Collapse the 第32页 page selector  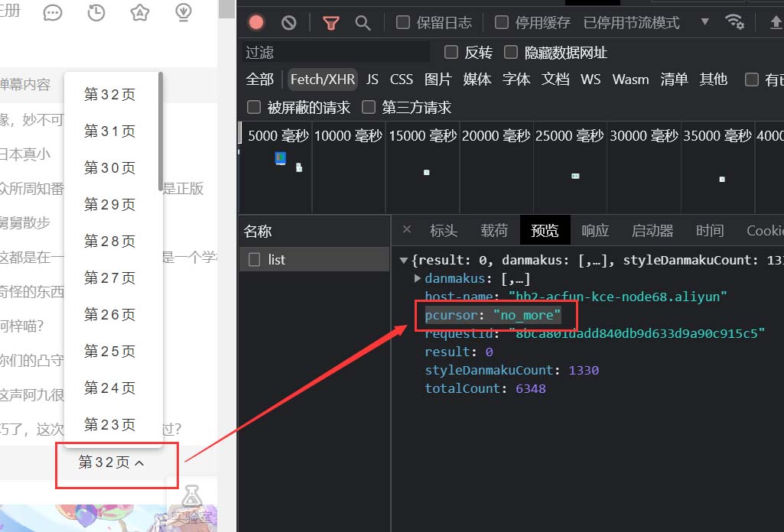coord(110,462)
